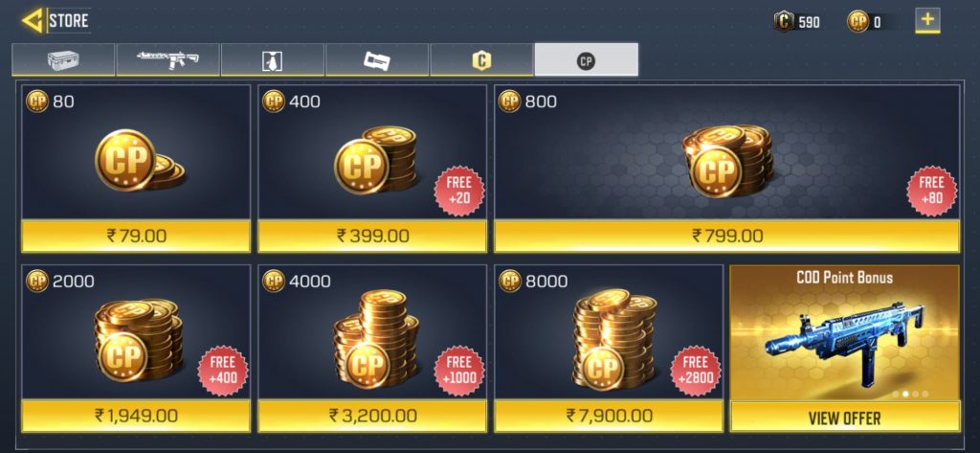Image resolution: width=980 pixels, height=453 pixels.
Task: Select the CP points tab
Action: (587, 60)
